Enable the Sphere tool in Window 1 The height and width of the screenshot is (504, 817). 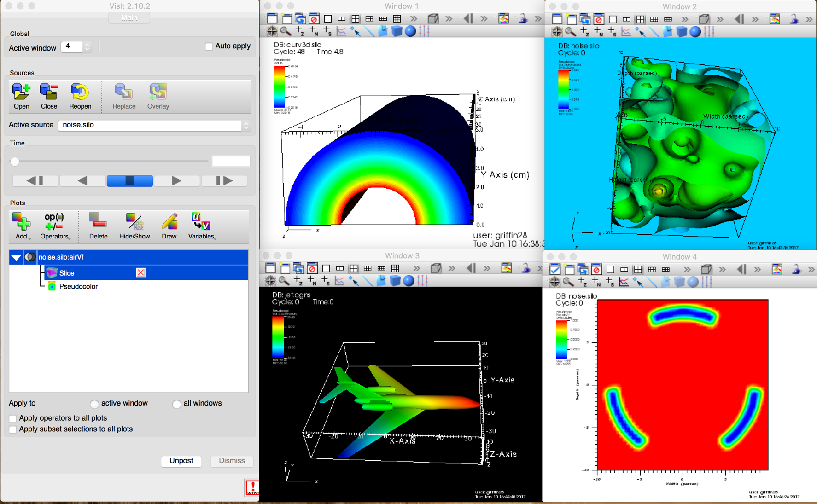pos(410,31)
